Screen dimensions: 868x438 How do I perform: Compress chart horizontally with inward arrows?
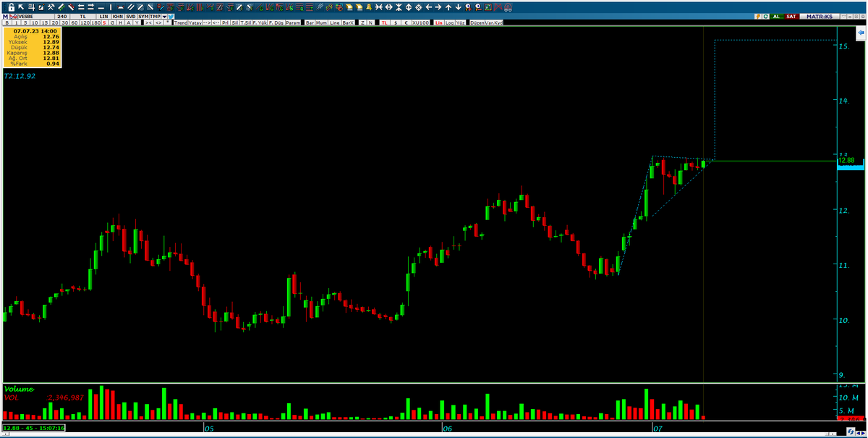point(379,7)
